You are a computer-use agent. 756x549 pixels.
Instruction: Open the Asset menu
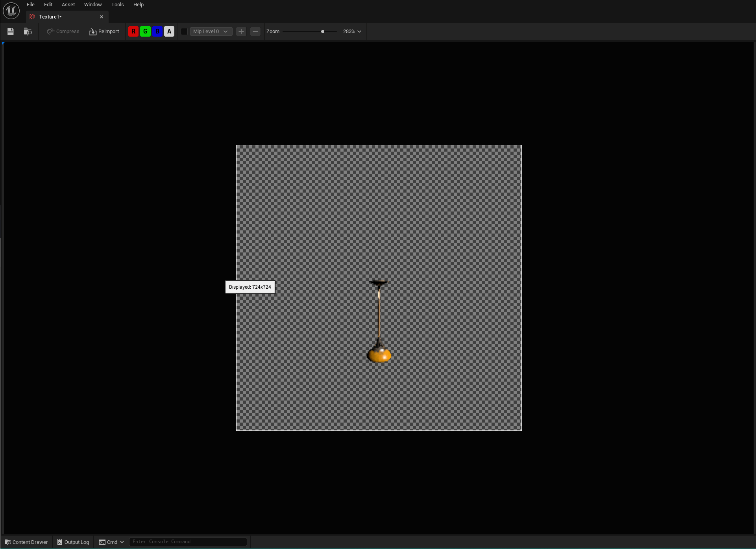[68, 5]
